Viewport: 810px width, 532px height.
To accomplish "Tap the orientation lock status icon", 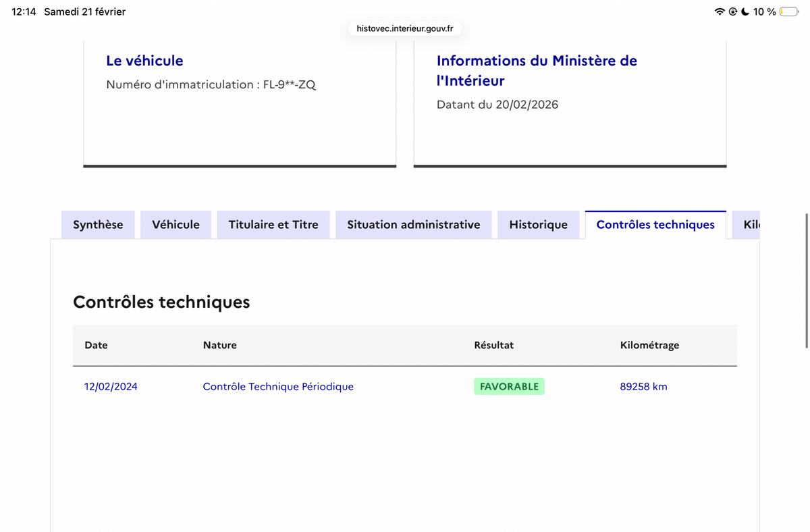I will tap(732, 11).
